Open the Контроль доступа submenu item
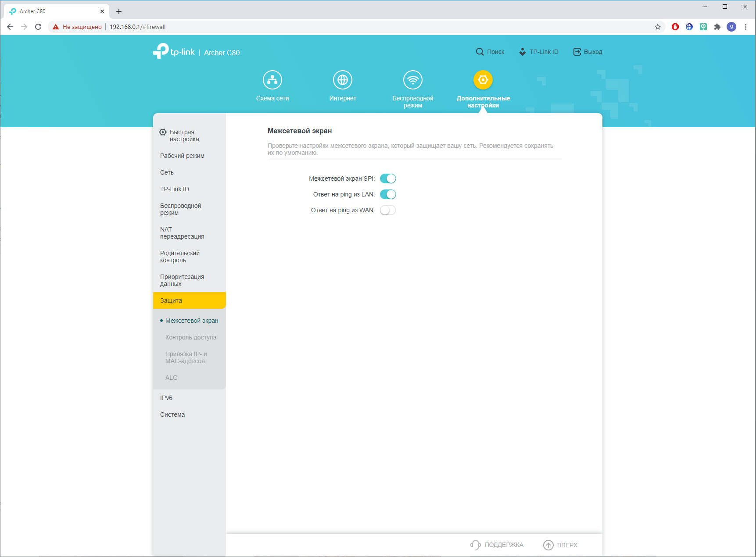The image size is (756, 557). [x=191, y=337]
